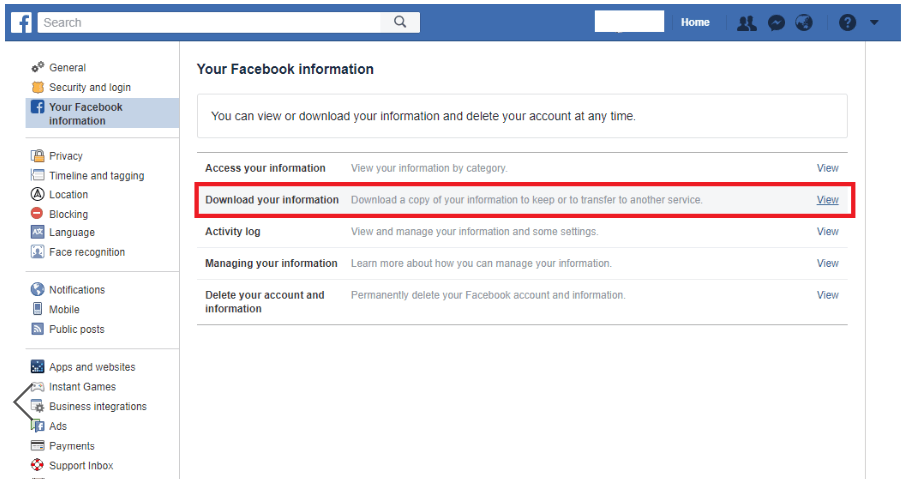Screen dimensions: 914x479
Task: Click the Facebook logo icon
Action: coord(22,22)
